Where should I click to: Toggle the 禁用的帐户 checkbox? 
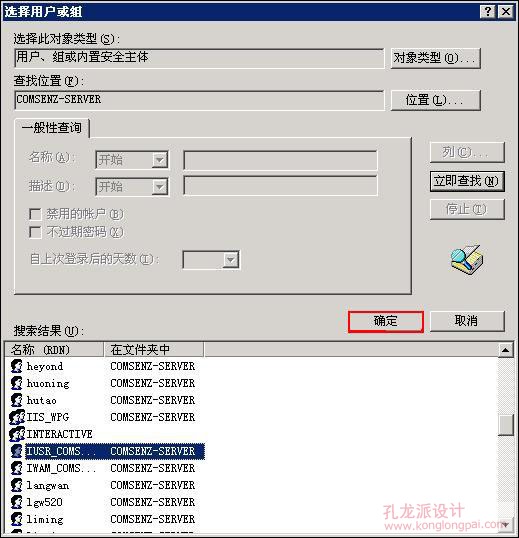pyautogui.click(x=35, y=214)
